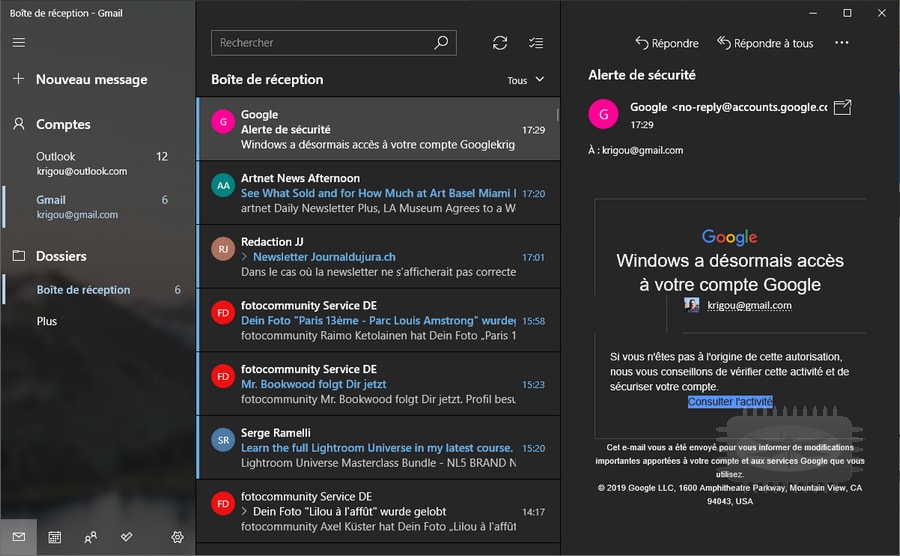900x556 pixels.
Task: Select the Outlook account
Action: [98, 164]
